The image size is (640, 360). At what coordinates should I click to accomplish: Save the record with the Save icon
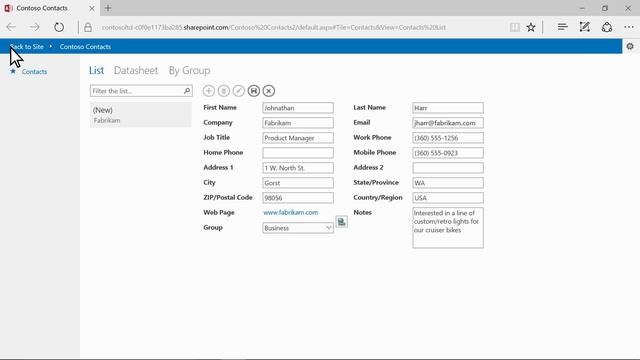click(x=253, y=91)
